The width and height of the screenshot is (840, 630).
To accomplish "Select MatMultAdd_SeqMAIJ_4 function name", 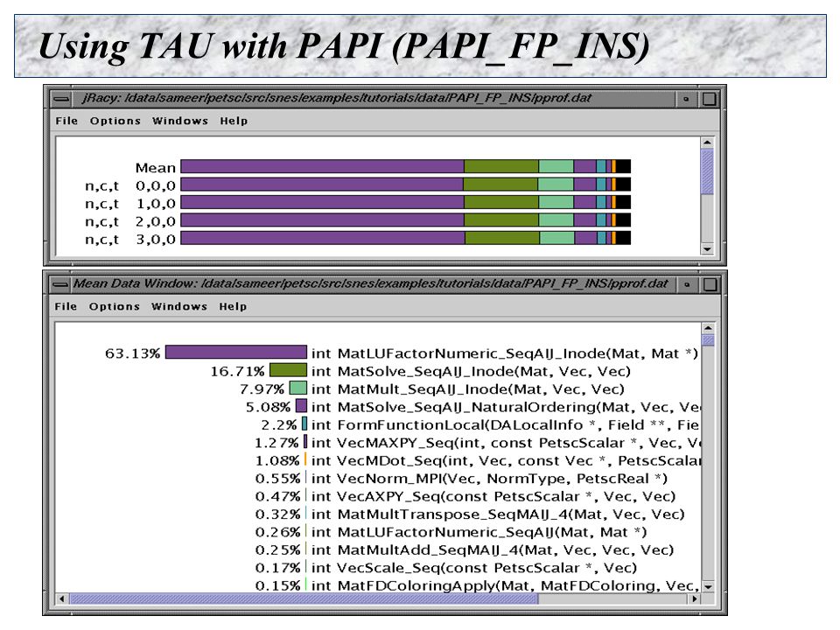I will coord(493,550).
